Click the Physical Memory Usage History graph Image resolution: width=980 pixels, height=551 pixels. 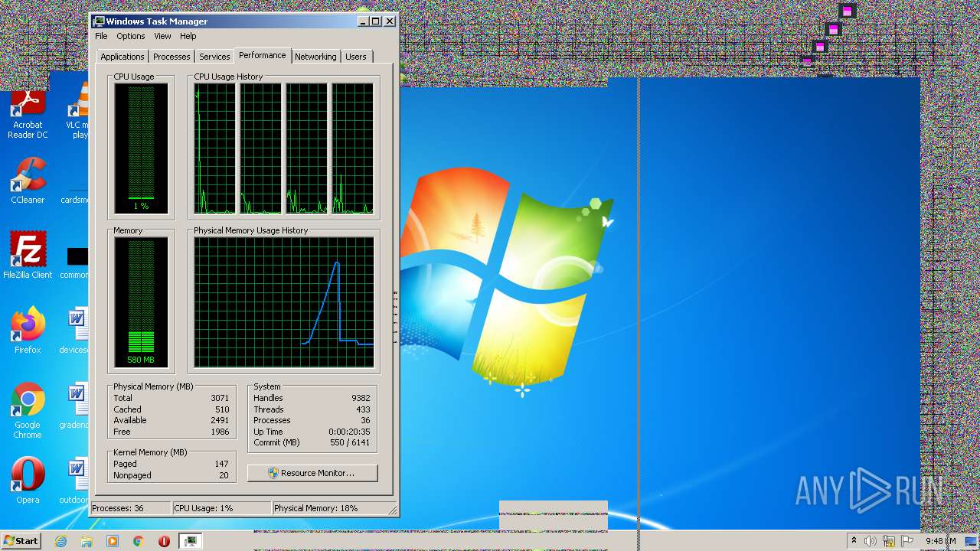point(284,302)
